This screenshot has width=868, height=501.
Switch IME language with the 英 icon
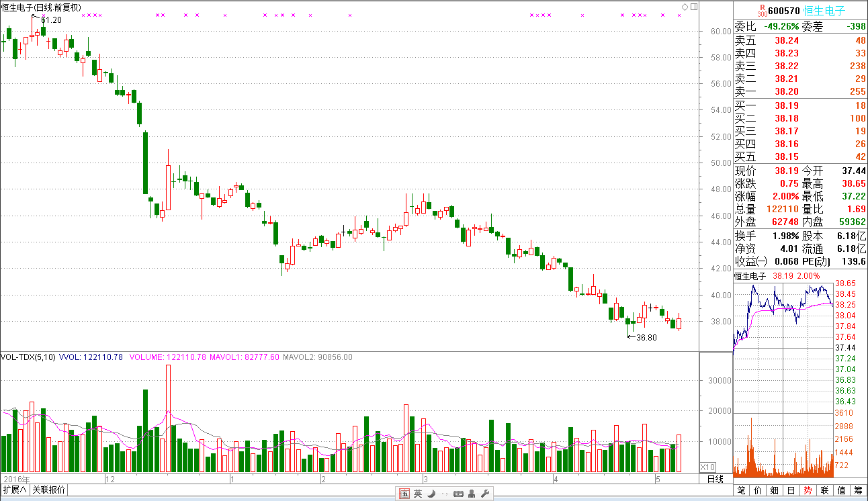(x=418, y=494)
